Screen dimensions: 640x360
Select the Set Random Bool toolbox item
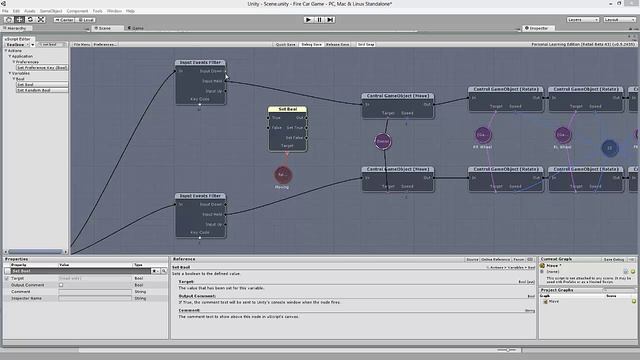[x=42, y=90]
